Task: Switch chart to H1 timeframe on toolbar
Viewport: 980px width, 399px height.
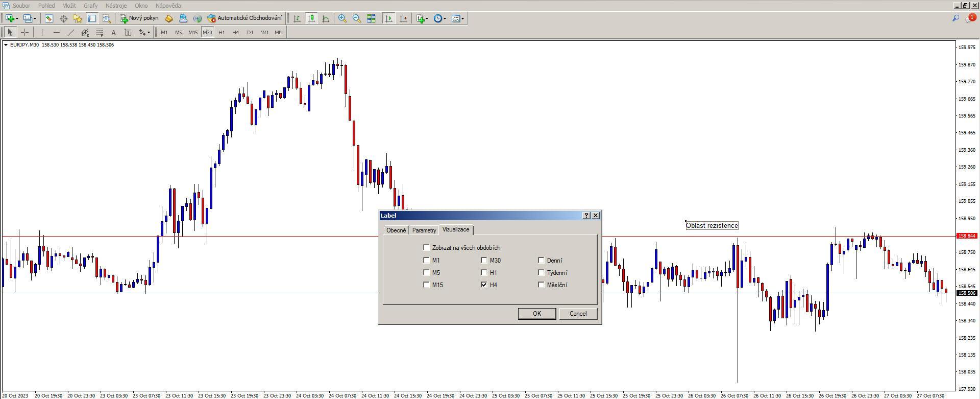Action: click(222, 32)
